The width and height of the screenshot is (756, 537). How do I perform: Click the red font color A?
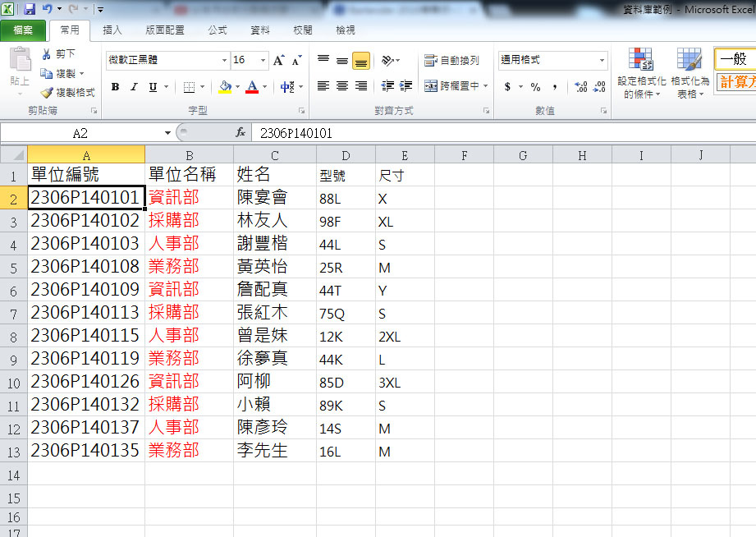pos(252,87)
